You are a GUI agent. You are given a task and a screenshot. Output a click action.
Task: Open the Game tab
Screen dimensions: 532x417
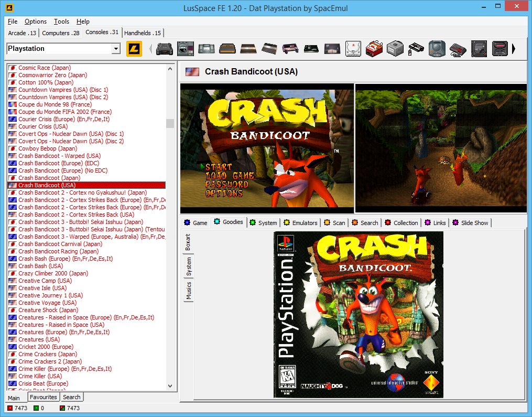click(x=196, y=223)
